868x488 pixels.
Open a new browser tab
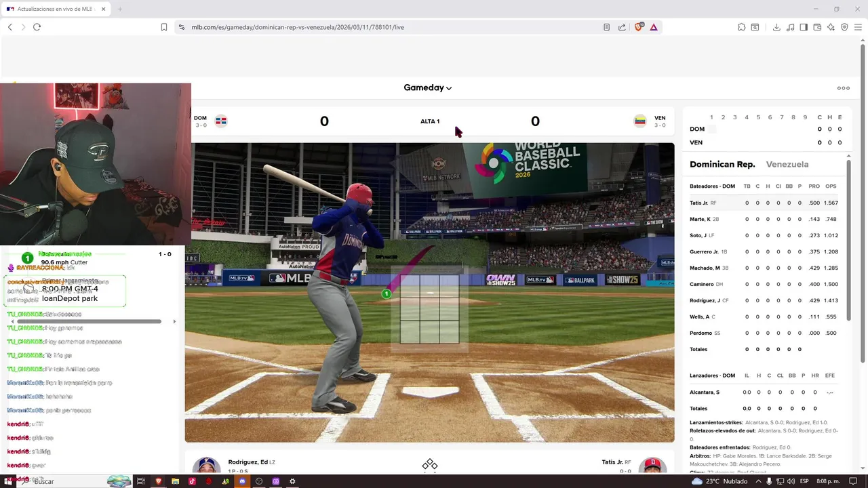point(120,9)
